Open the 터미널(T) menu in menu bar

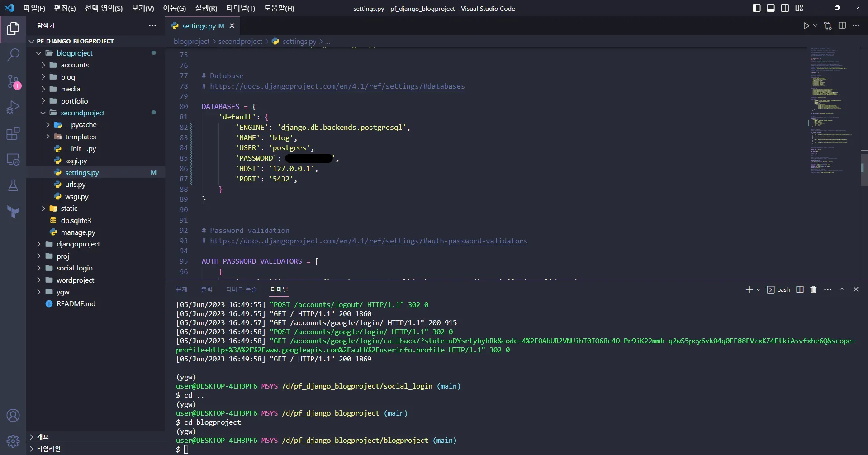240,8
